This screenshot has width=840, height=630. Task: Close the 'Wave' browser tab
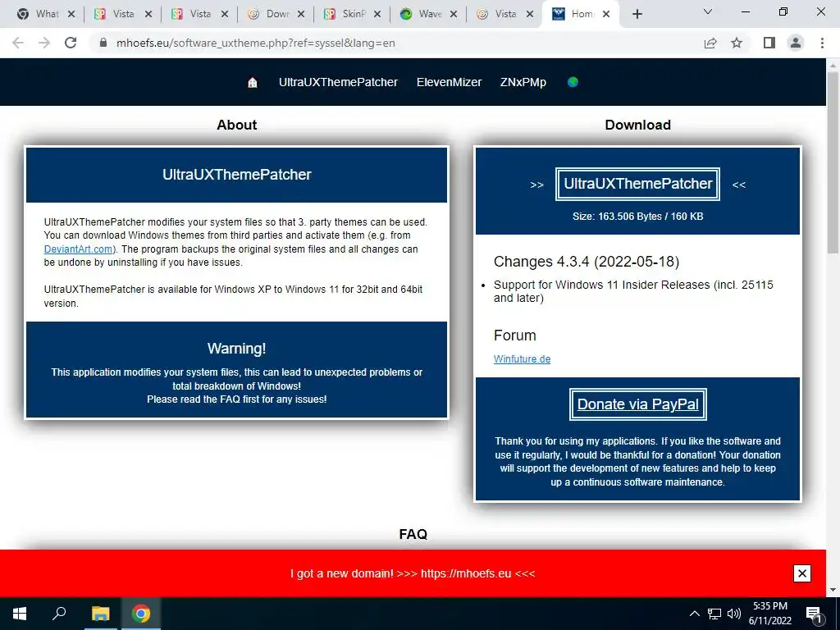pos(454,15)
